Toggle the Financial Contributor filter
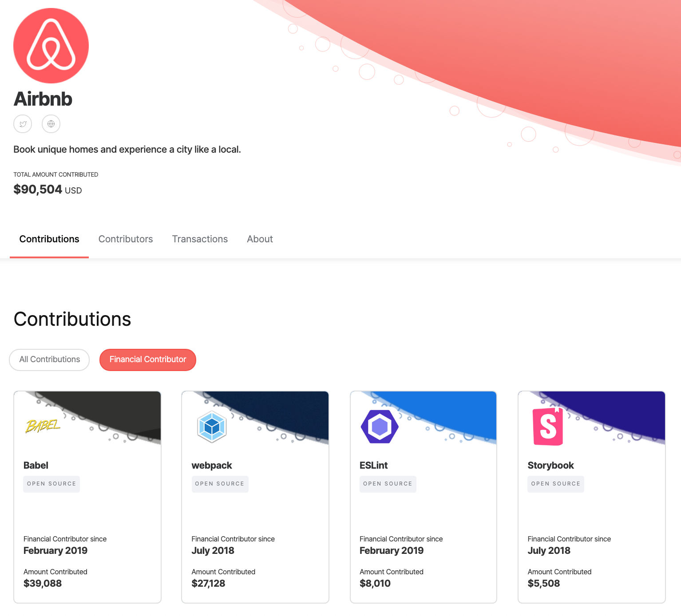Image resolution: width=681 pixels, height=616 pixels. click(x=148, y=359)
